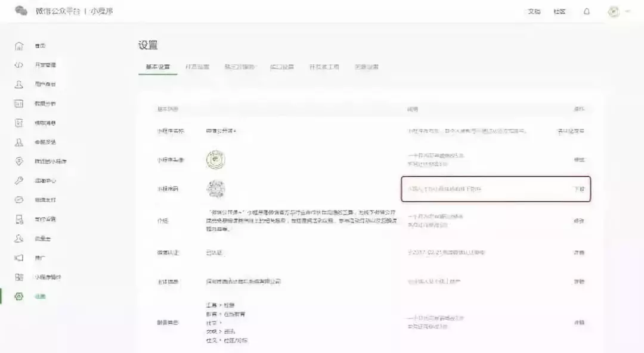Open the 开发者工具 tab
644x353 pixels.
click(x=326, y=67)
